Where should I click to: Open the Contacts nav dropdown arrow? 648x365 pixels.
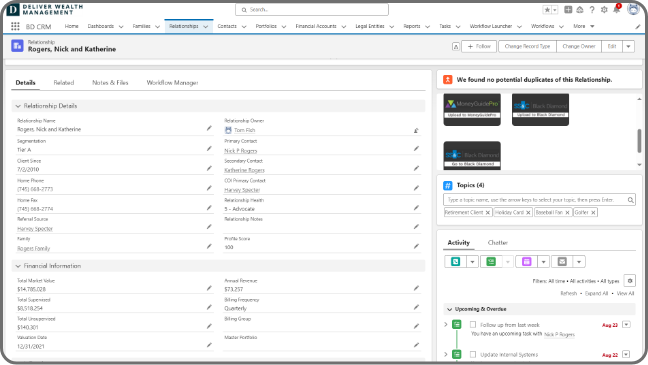click(244, 26)
